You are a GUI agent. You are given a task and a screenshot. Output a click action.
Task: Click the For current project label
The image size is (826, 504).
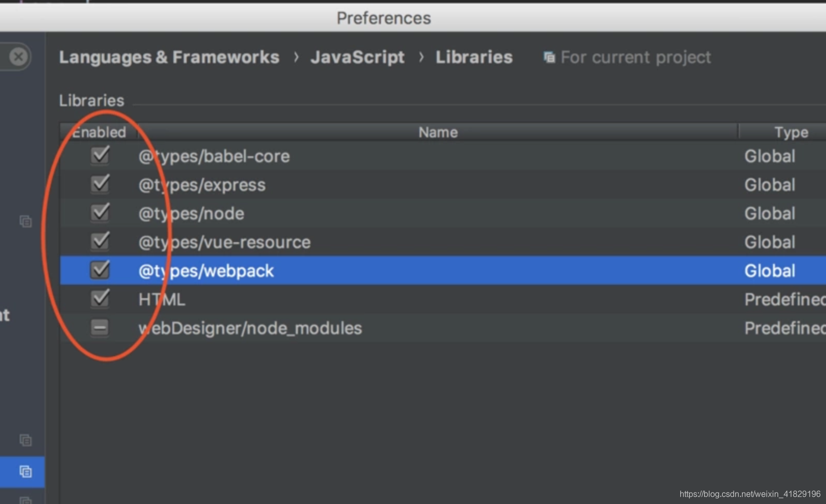(x=636, y=58)
